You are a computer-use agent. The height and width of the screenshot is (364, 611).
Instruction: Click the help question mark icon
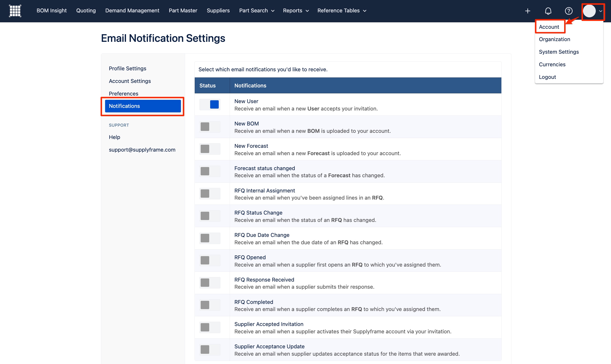coord(568,11)
